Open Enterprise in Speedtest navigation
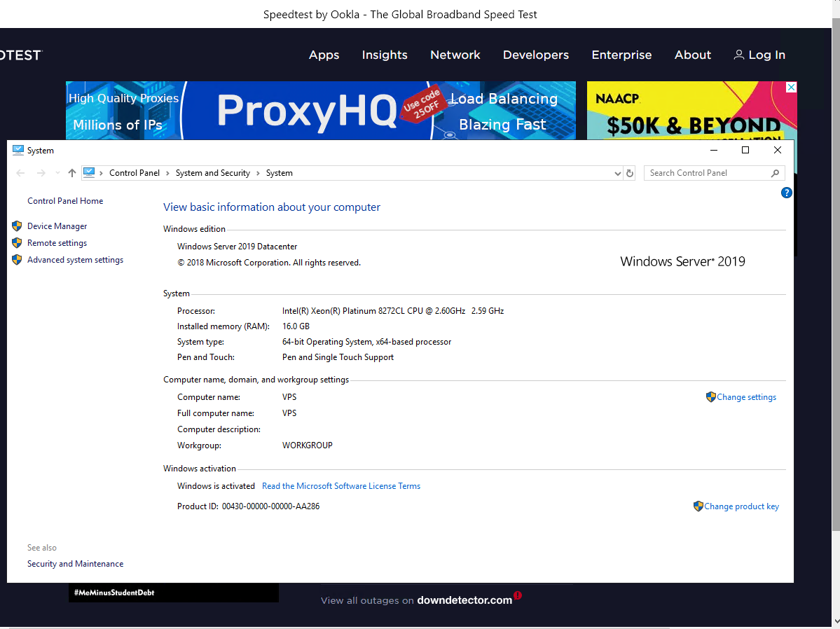The width and height of the screenshot is (840, 629). click(621, 55)
